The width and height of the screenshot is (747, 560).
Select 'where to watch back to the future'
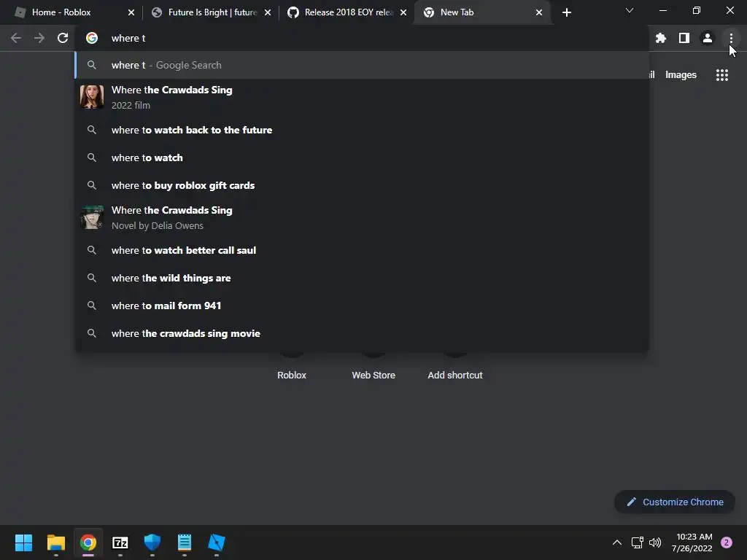tap(362, 130)
